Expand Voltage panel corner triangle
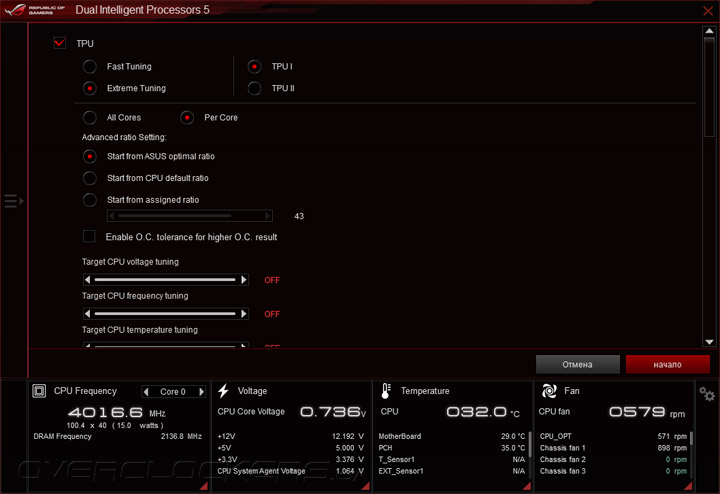Image resolution: width=720 pixels, height=494 pixels. coord(366,486)
